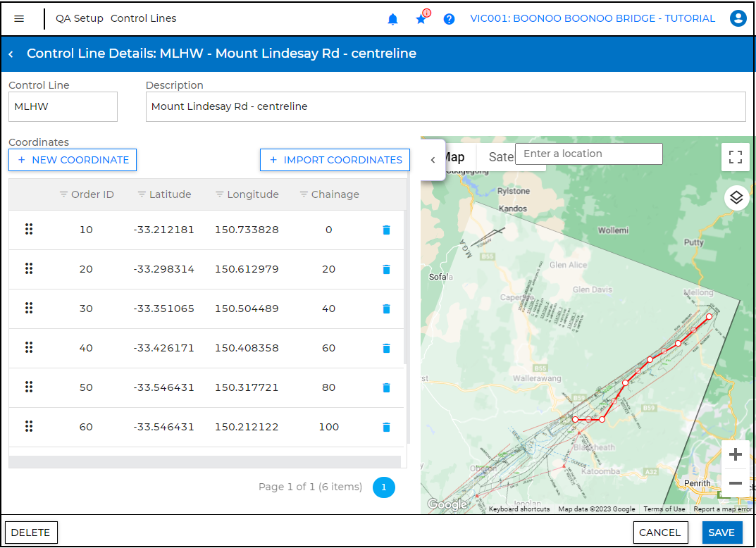Switch to the Satellite view tab
The width and height of the screenshot is (756, 548).
click(x=502, y=157)
